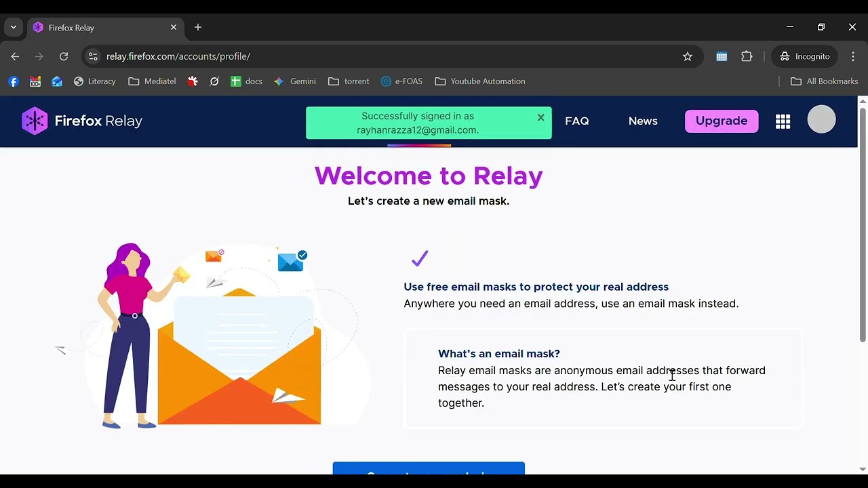View site information icon in address bar
The width and height of the screenshot is (868, 488).
[x=94, y=56]
